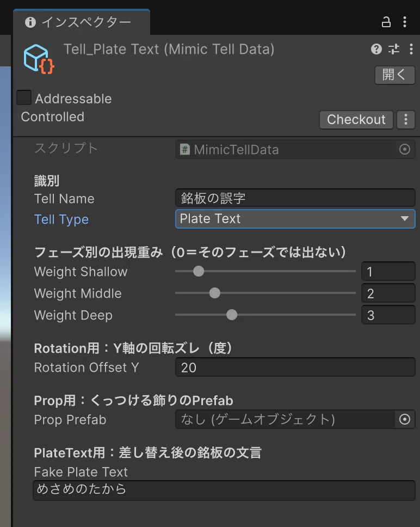Click the Weight Middle label
The height and width of the screenshot is (527, 420).
(78, 293)
